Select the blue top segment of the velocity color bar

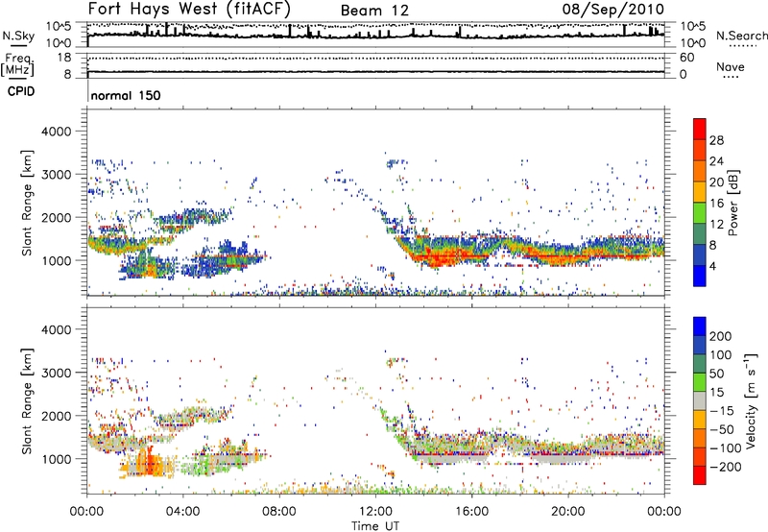pos(700,326)
